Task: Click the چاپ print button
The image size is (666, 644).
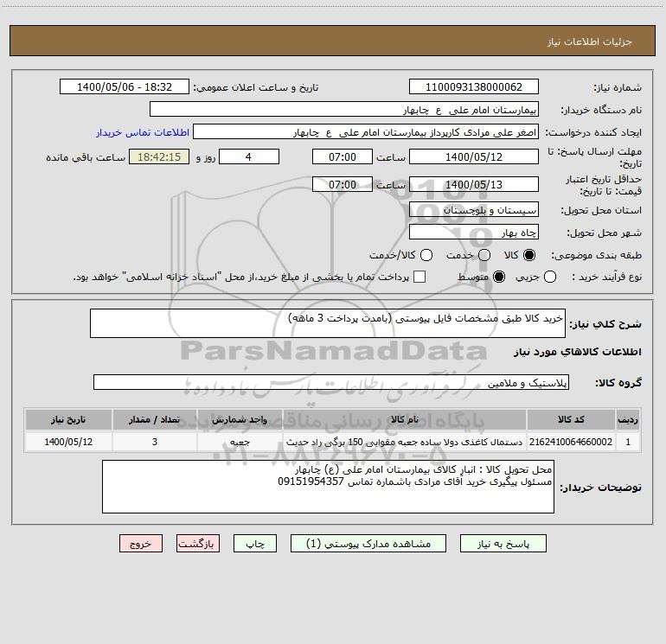Action: coord(255,544)
